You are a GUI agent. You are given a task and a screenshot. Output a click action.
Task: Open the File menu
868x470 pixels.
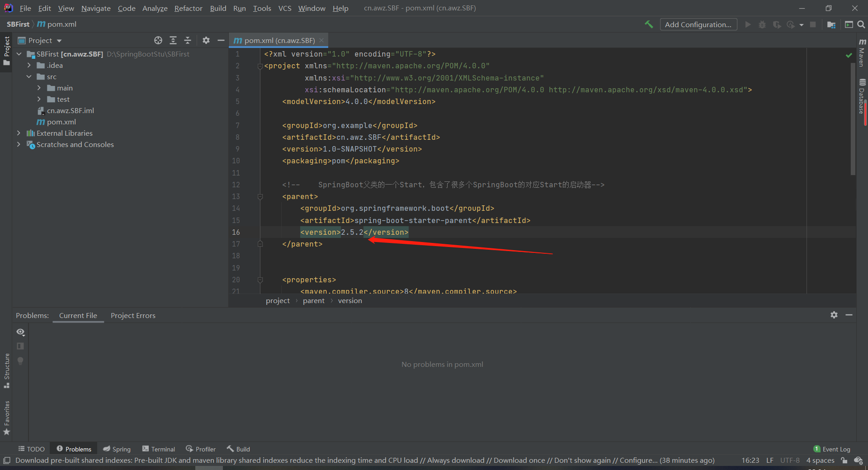pyautogui.click(x=25, y=8)
